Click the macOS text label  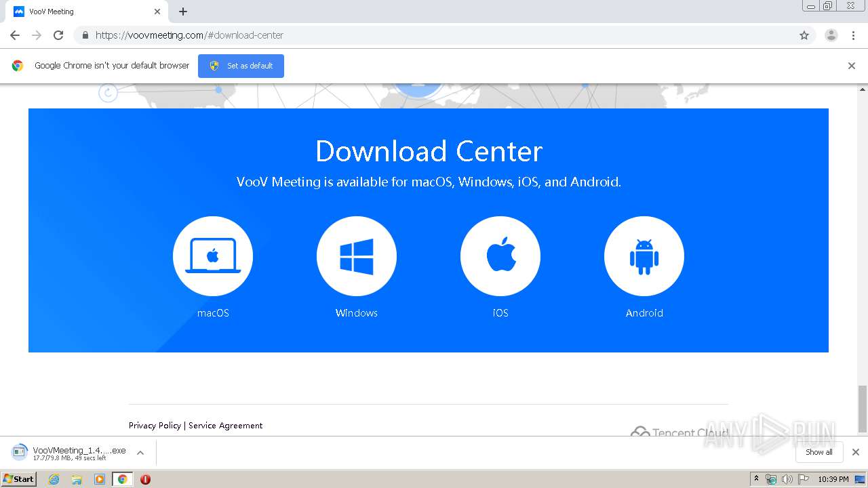213,313
